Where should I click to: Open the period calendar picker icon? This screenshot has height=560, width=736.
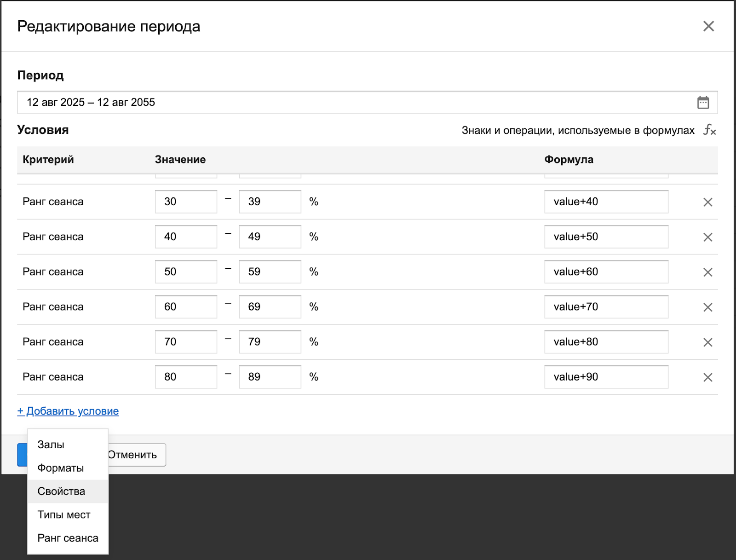tap(703, 102)
